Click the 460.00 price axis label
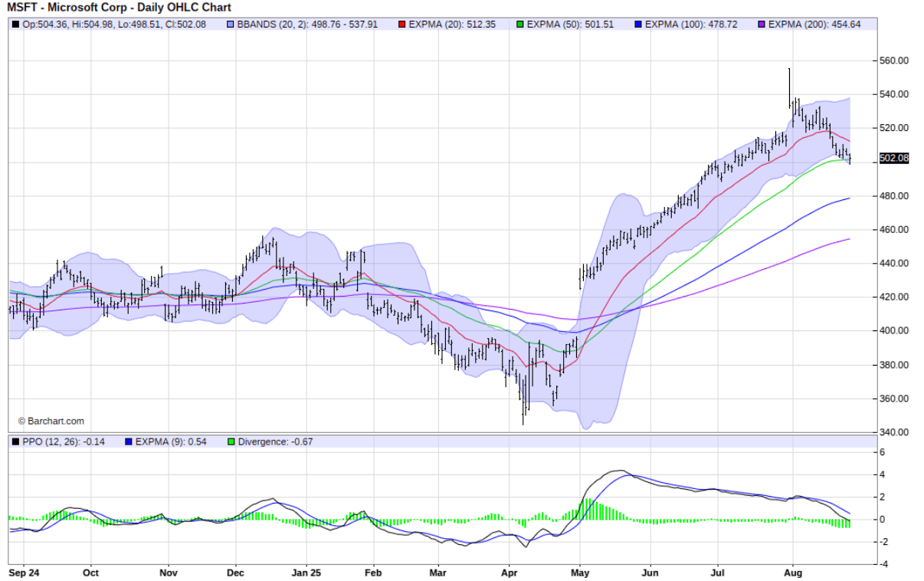924x581 pixels. point(894,230)
